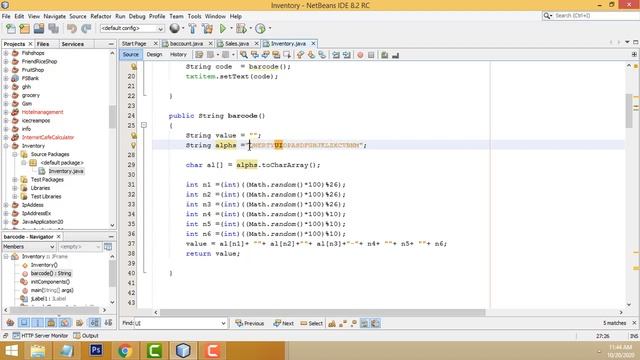Open the Members dropdown in Navigator

click(x=52, y=247)
